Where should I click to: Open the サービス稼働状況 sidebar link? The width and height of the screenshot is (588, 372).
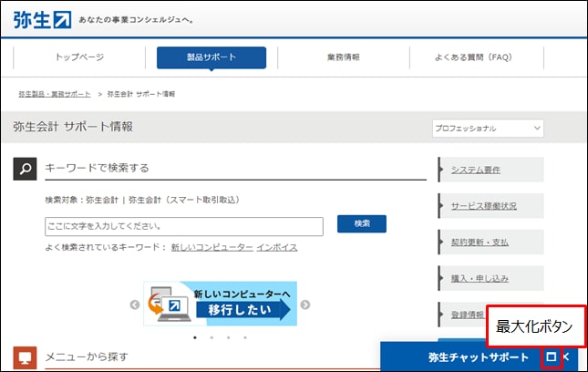tap(484, 206)
